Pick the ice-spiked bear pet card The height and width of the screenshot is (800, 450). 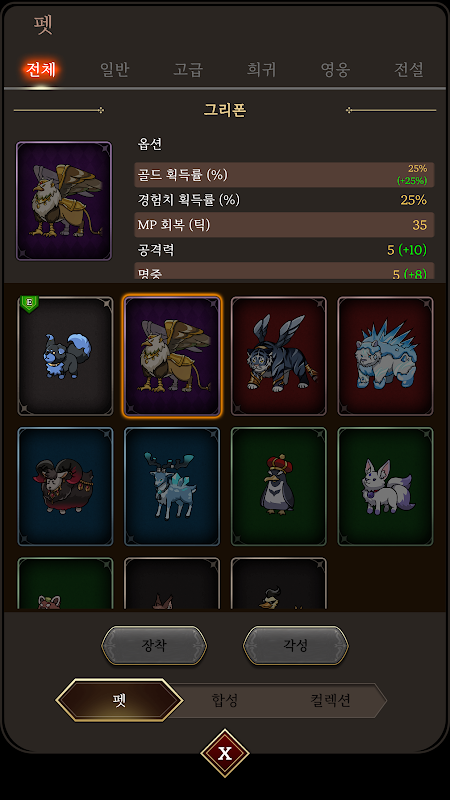click(x=385, y=356)
